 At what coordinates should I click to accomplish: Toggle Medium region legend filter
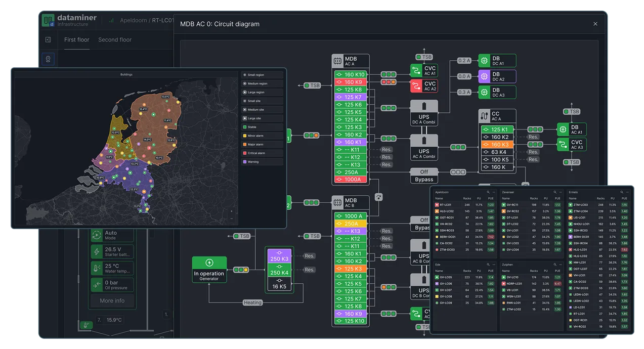pos(262,83)
